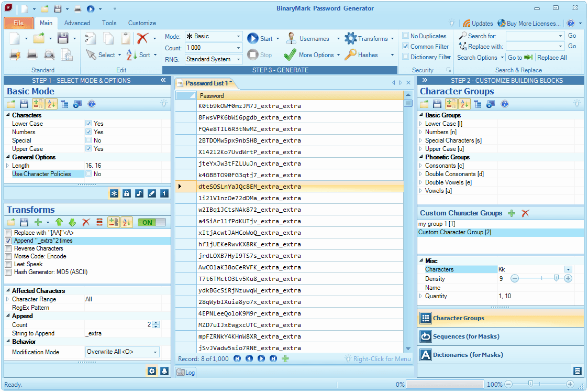588x392 pixels.
Task: Open the Usernames tool
Action: (307, 38)
